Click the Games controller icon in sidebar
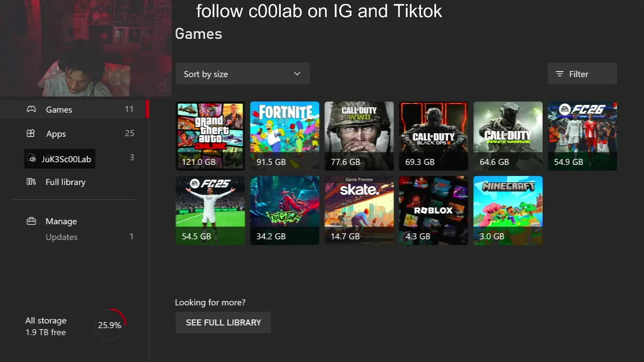Viewport: 644px width, 362px height. 31,109
